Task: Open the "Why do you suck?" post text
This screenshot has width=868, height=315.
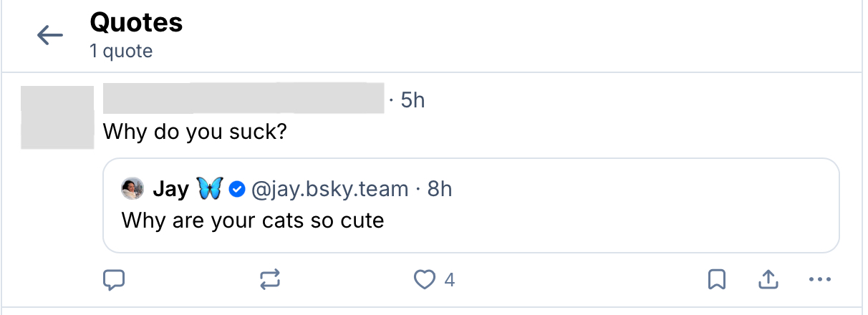Action: (195, 132)
